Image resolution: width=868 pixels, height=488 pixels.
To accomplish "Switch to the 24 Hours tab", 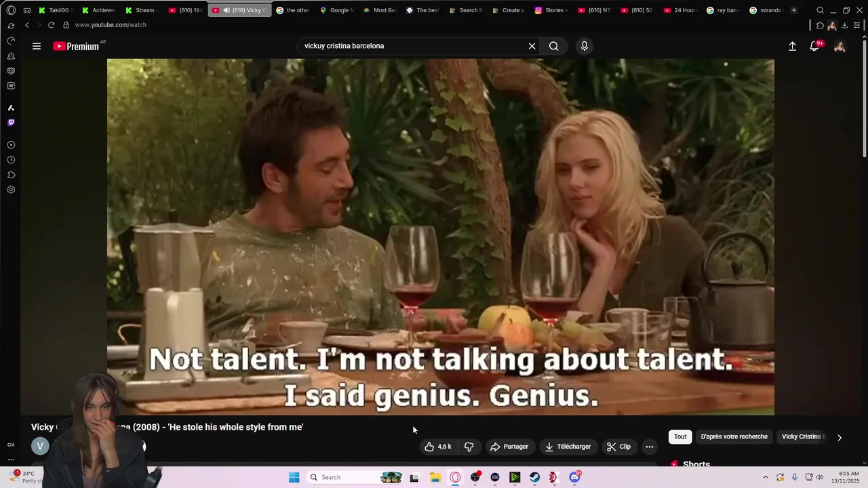I will coord(681,10).
